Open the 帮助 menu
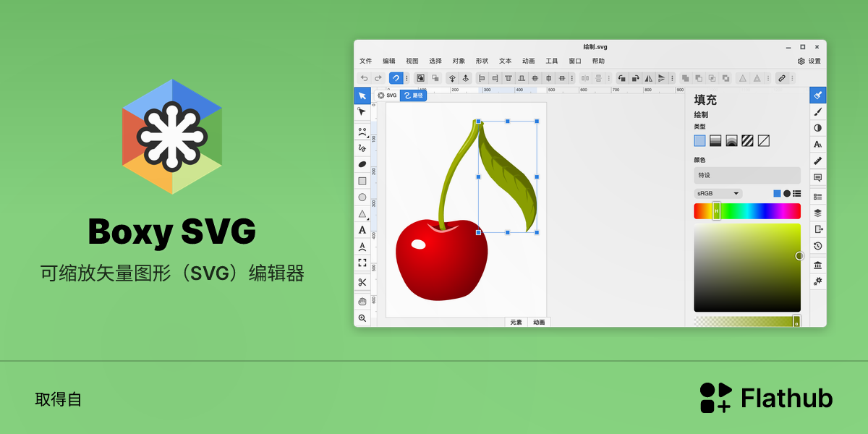Viewport: 868px width, 434px height. 598,61
